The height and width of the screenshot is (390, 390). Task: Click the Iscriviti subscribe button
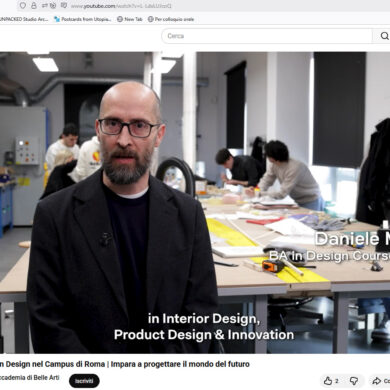[x=84, y=381]
